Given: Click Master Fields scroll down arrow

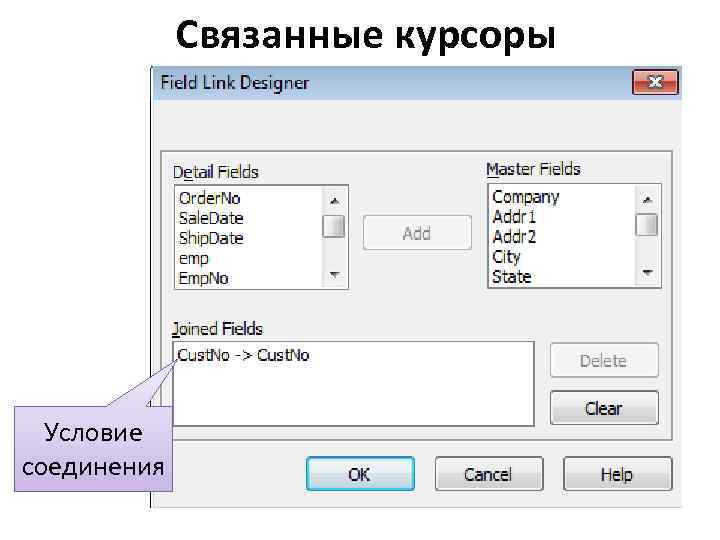Looking at the screenshot, I should click(647, 273).
